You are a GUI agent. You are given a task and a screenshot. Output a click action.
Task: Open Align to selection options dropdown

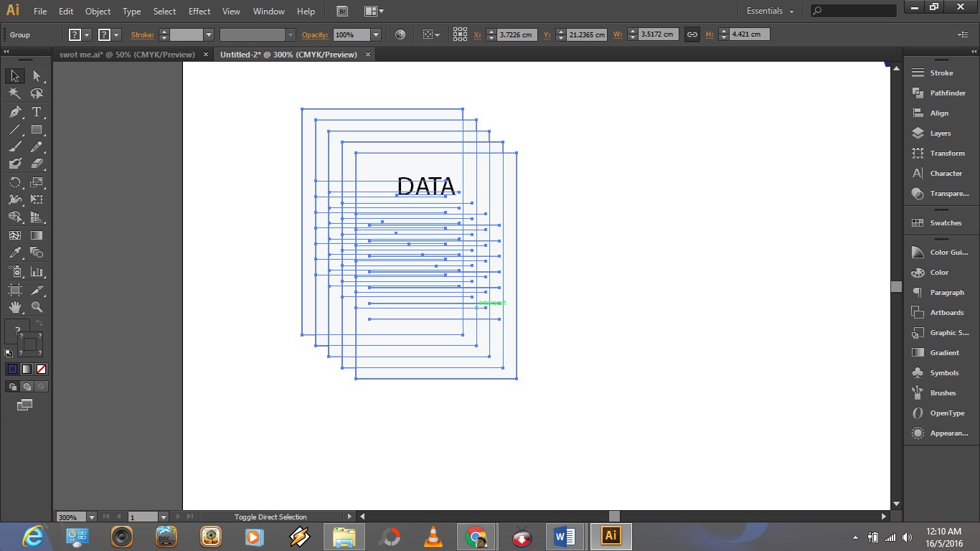click(430, 34)
